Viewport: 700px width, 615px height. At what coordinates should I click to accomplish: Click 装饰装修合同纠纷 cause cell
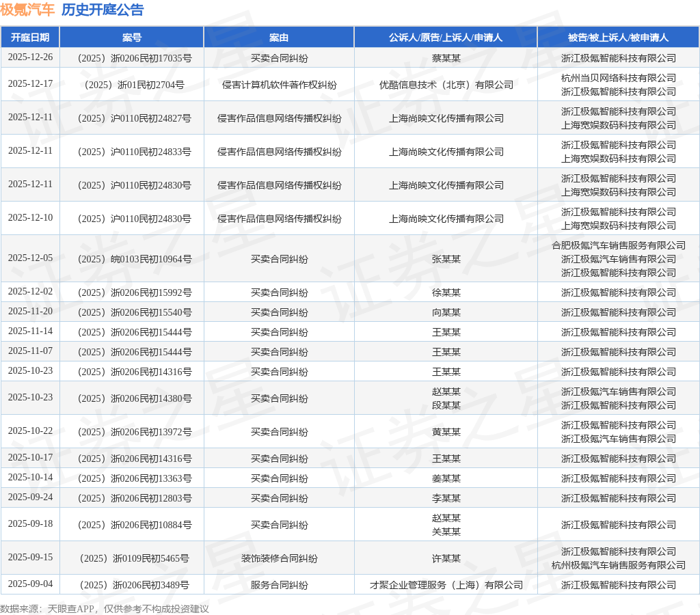tap(279, 558)
